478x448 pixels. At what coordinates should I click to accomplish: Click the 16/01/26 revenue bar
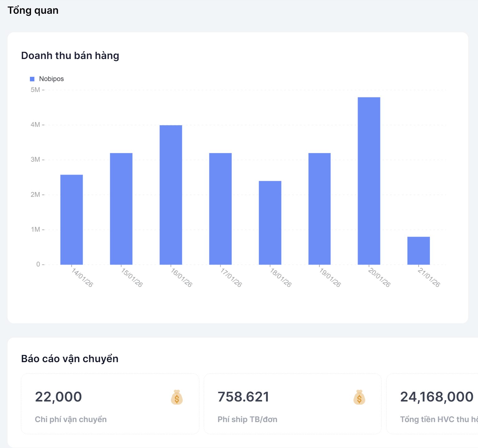(x=171, y=195)
